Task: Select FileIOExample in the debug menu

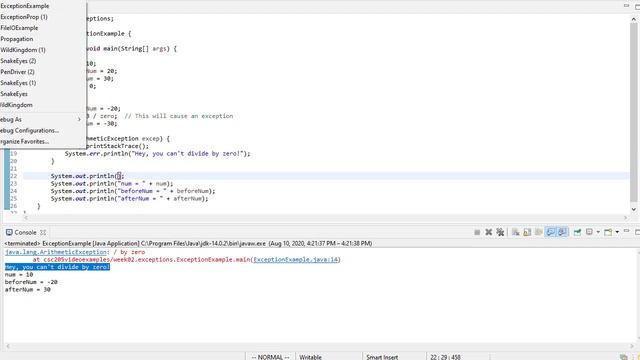Action: tap(19, 28)
